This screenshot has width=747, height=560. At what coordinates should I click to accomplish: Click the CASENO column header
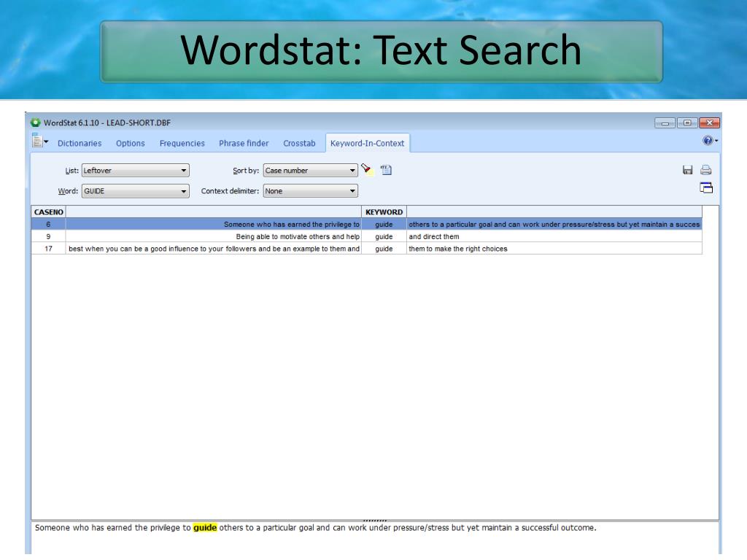tap(49, 212)
